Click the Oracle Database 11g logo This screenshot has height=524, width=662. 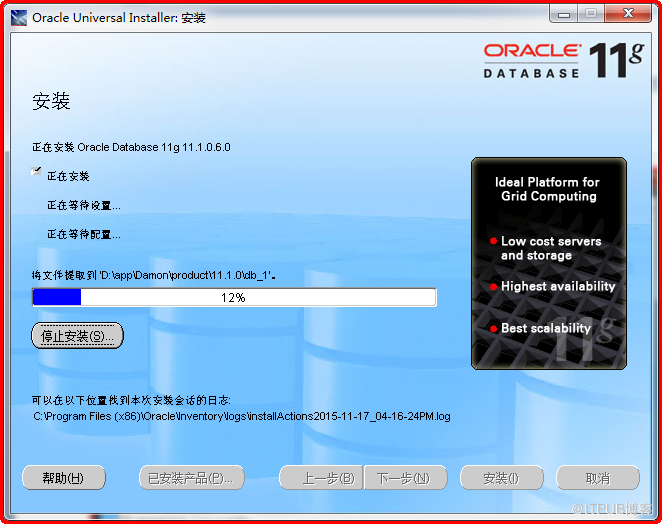563,60
